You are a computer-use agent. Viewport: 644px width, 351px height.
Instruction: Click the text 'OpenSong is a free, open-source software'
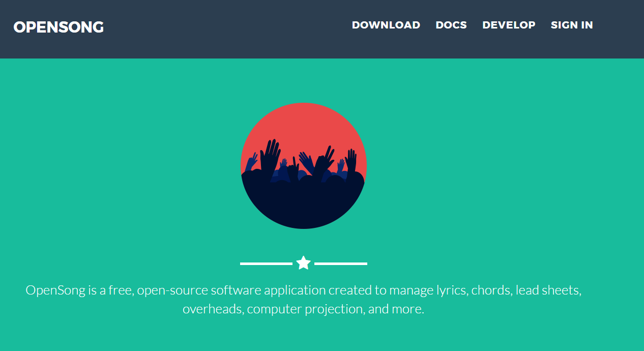[143, 290]
